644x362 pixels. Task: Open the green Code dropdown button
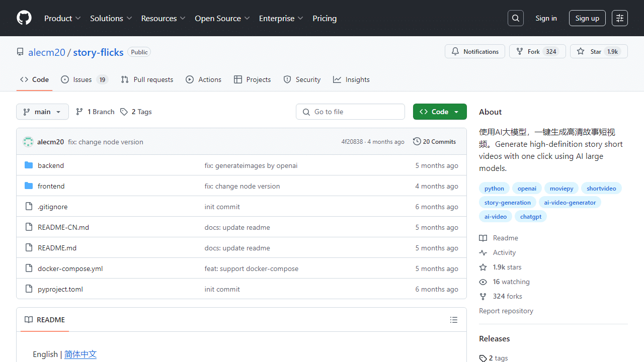[440, 112]
